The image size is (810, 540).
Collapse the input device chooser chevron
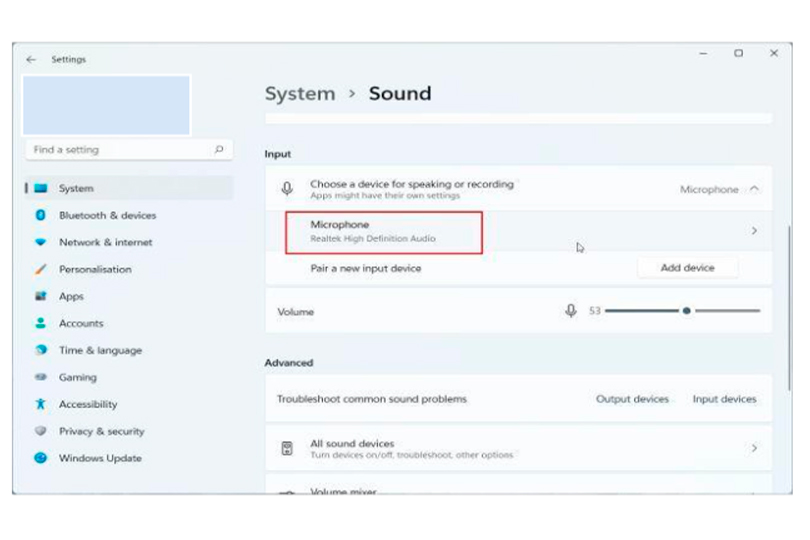[754, 189]
